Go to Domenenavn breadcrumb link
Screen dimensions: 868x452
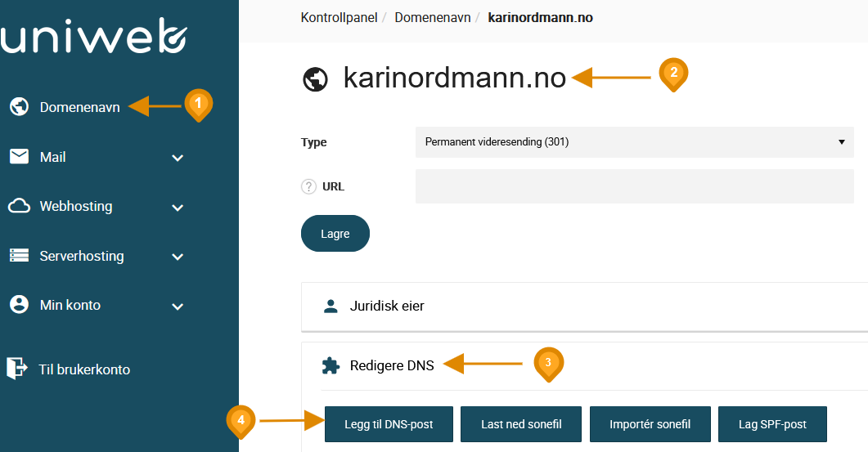click(432, 18)
